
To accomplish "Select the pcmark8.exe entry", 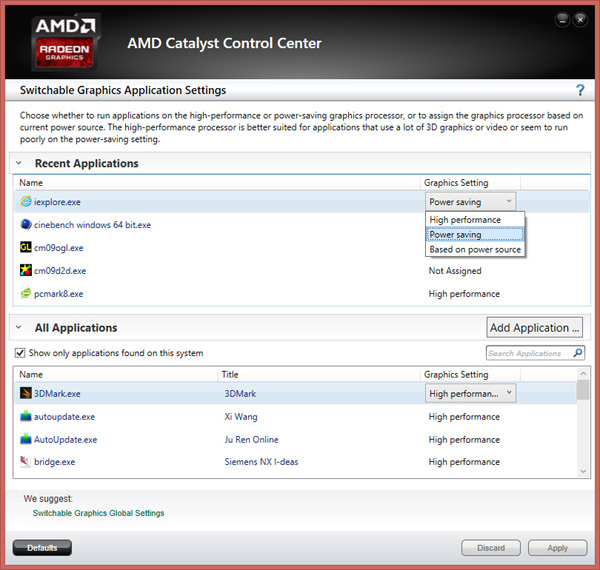I will coord(59,294).
